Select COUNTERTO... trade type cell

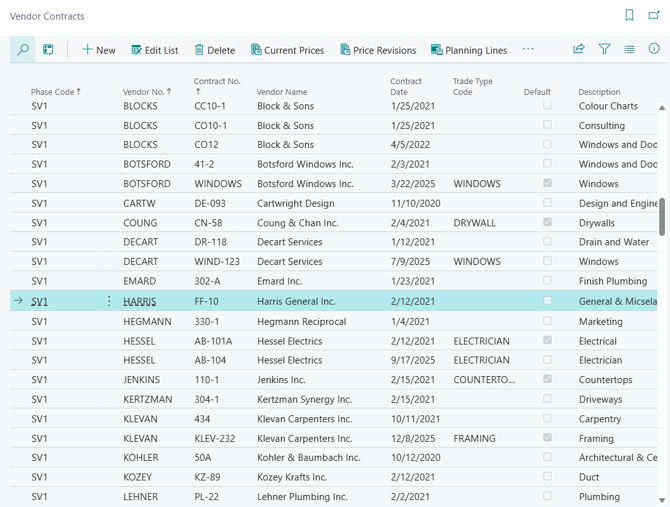[484, 380]
